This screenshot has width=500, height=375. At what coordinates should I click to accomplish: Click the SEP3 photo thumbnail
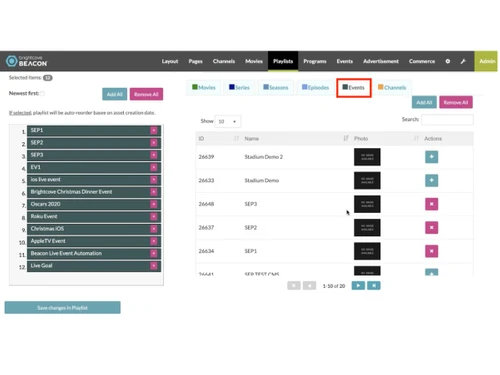coord(367,204)
